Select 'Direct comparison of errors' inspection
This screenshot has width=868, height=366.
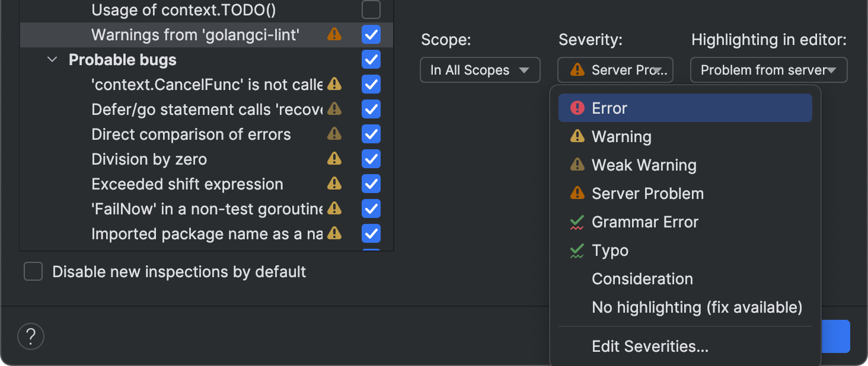click(191, 134)
